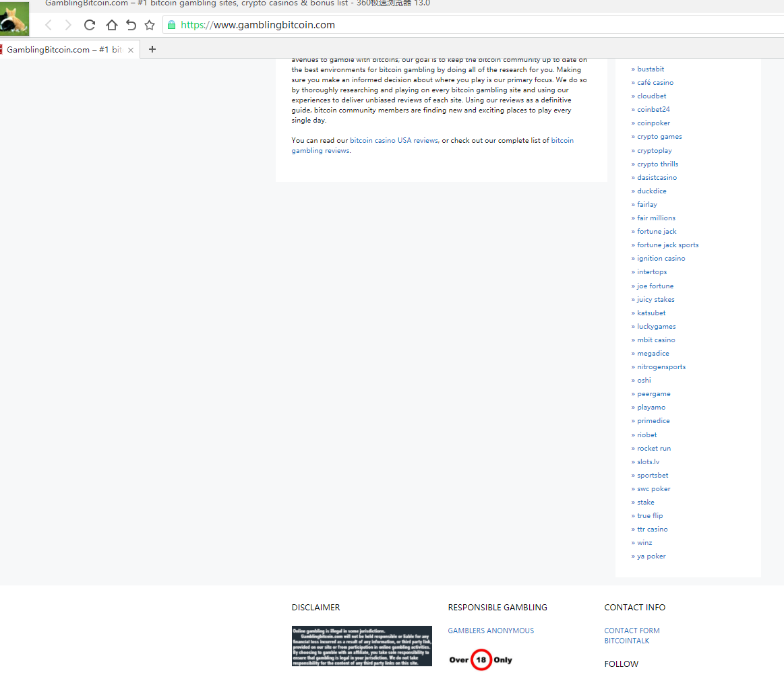Bookmark page with the star icon

point(150,25)
